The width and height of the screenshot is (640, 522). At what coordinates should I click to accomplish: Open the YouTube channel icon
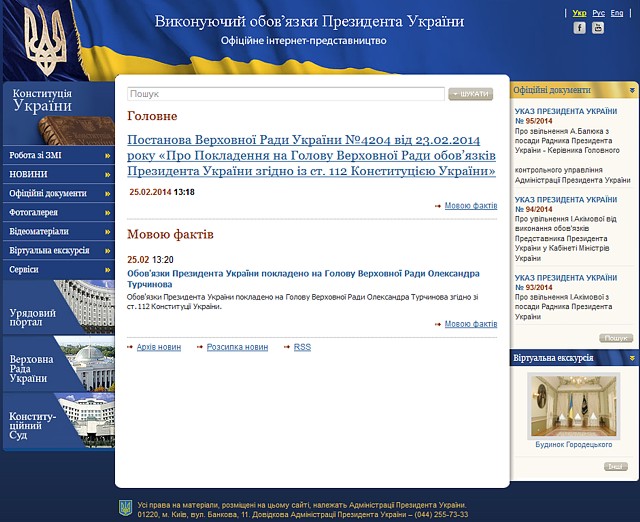click(598, 28)
